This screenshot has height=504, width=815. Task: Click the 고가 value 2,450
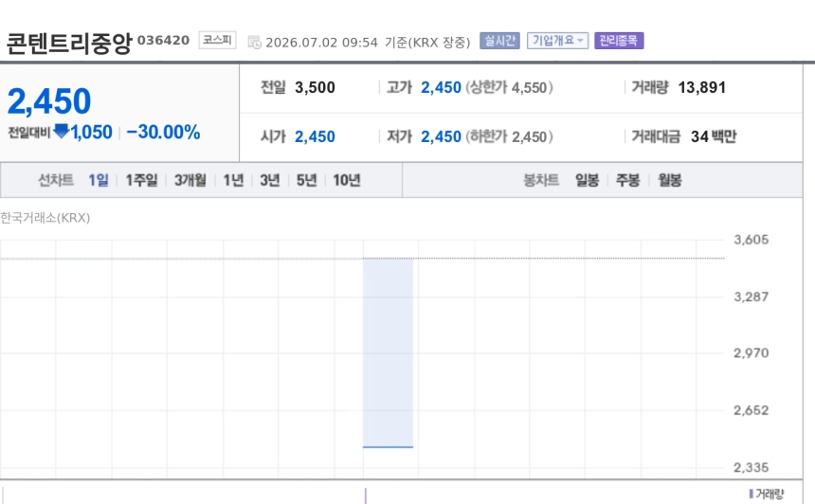click(x=441, y=87)
